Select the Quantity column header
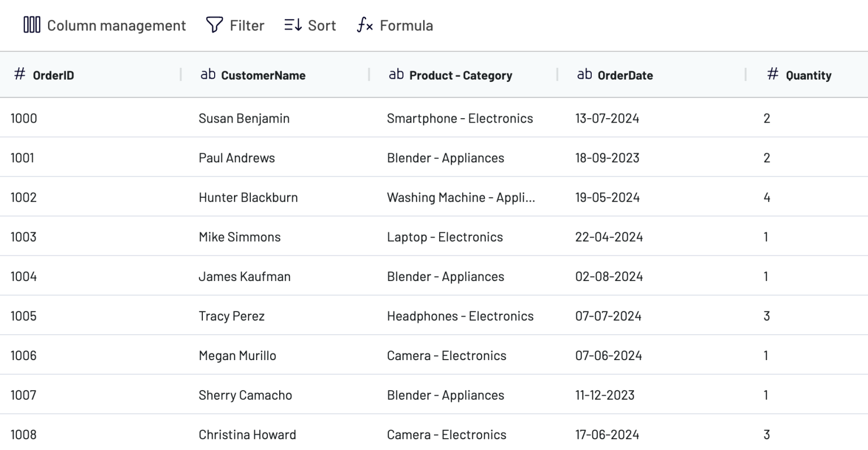 point(807,75)
